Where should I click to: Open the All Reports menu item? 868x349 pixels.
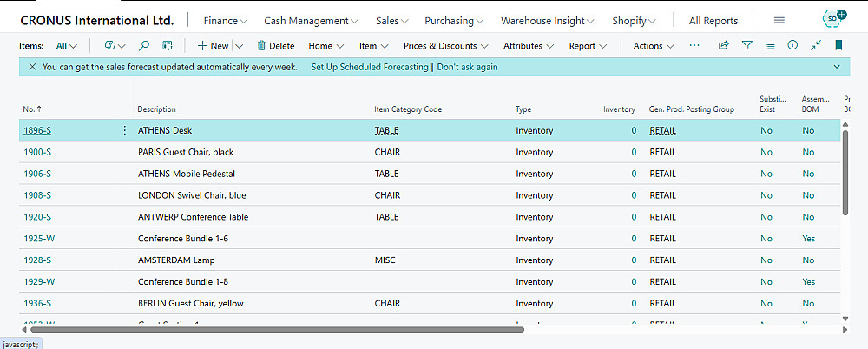coord(713,20)
